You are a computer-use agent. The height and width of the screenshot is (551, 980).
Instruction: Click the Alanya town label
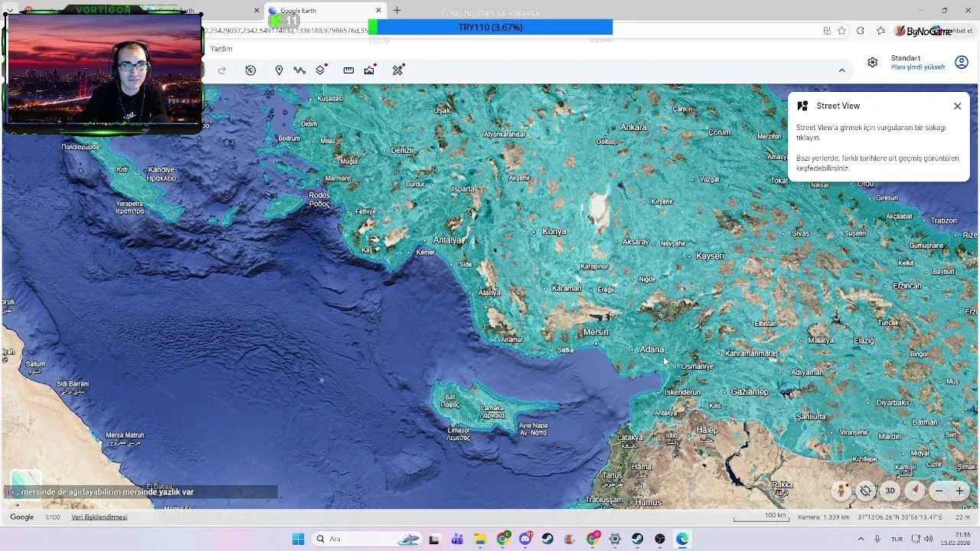pyautogui.click(x=489, y=292)
